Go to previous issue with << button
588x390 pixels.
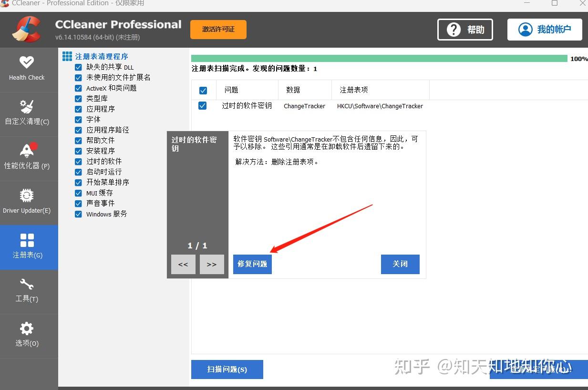tap(183, 265)
